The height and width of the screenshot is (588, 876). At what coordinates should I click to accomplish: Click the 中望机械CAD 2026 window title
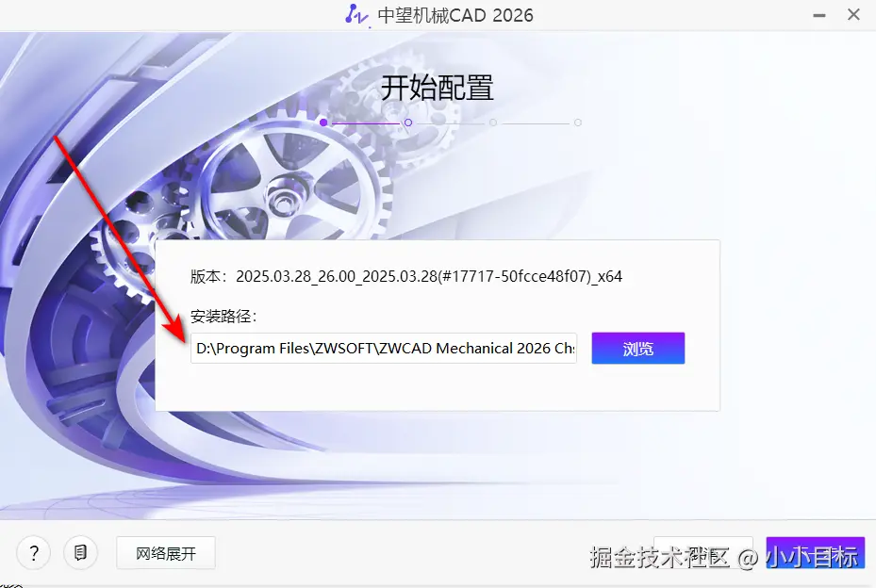point(455,15)
